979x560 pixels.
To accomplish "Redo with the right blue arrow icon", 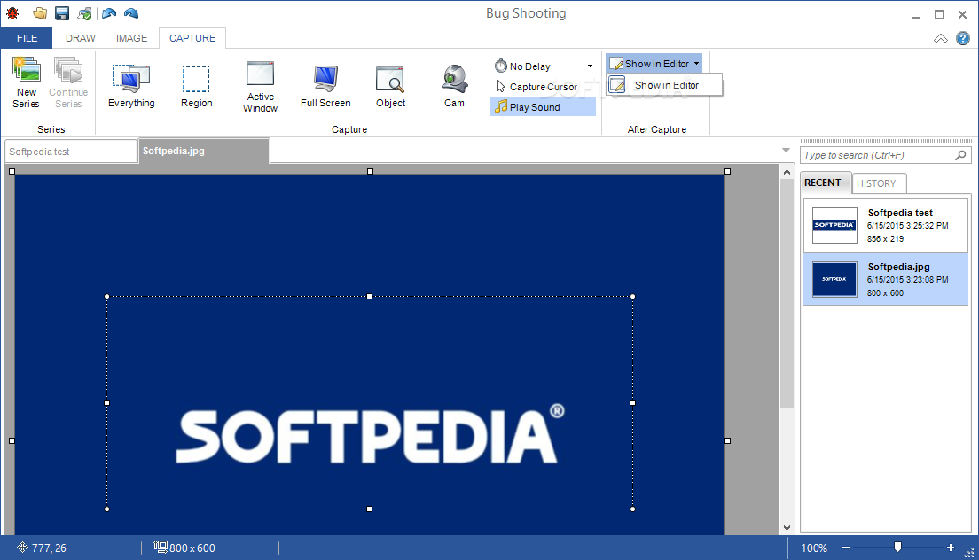I will tap(131, 13).
